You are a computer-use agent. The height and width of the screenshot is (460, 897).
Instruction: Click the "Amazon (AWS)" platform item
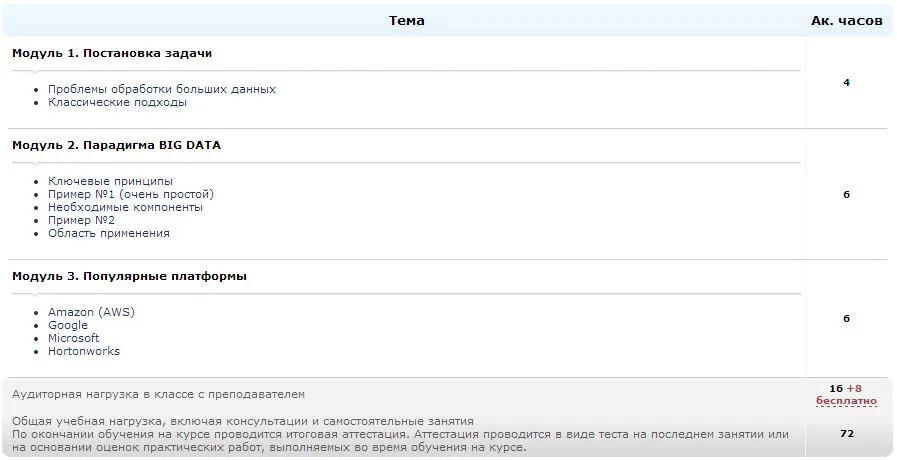click(91, 312)
